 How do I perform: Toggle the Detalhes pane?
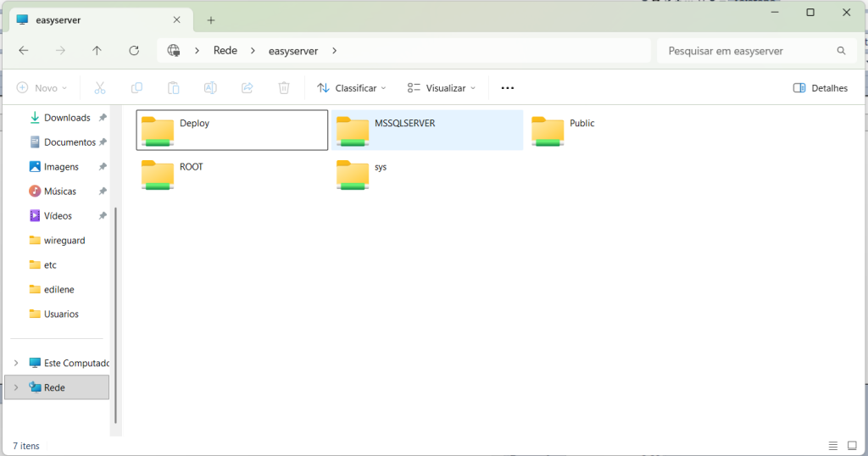pyautogui.click(x=820, y=88)
